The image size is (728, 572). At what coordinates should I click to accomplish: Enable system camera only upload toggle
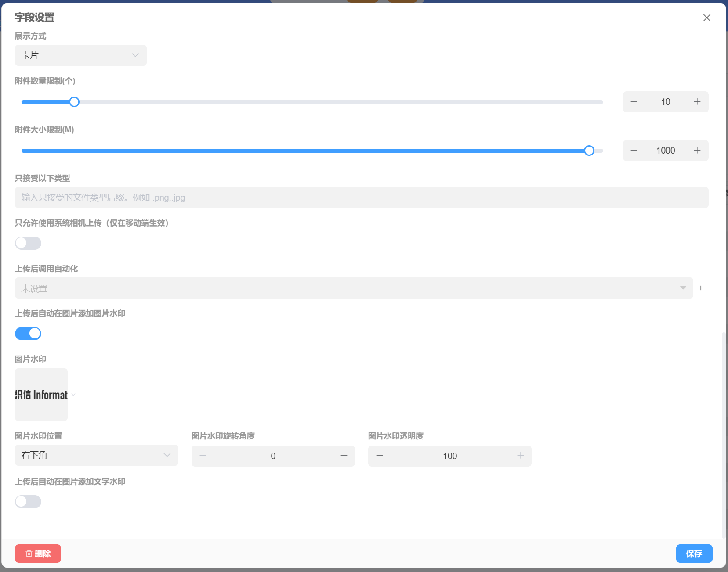28,243
